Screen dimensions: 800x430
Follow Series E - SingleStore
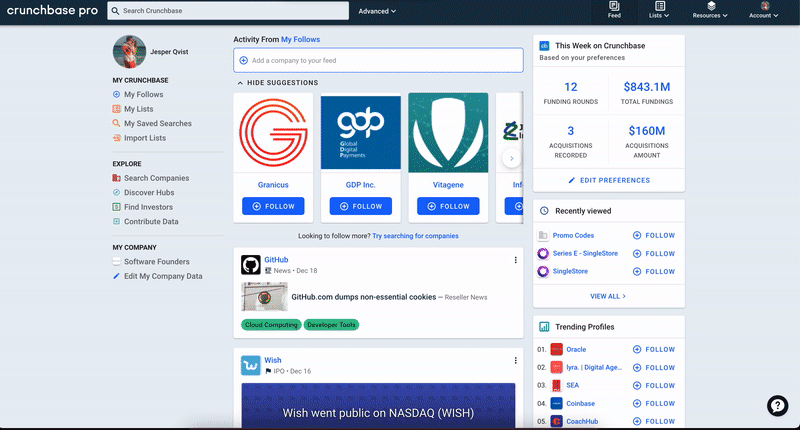point(654,254)
